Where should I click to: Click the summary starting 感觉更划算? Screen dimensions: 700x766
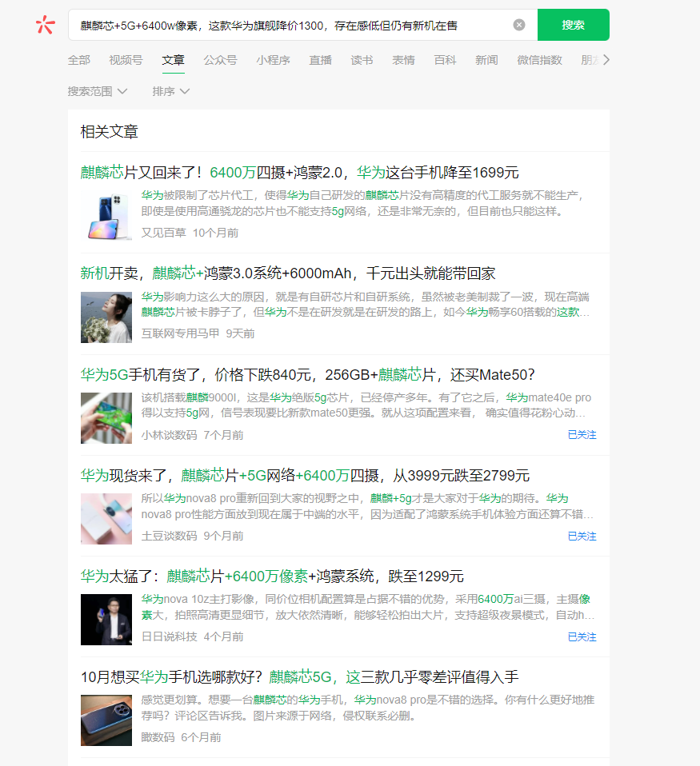pos(367,708)
